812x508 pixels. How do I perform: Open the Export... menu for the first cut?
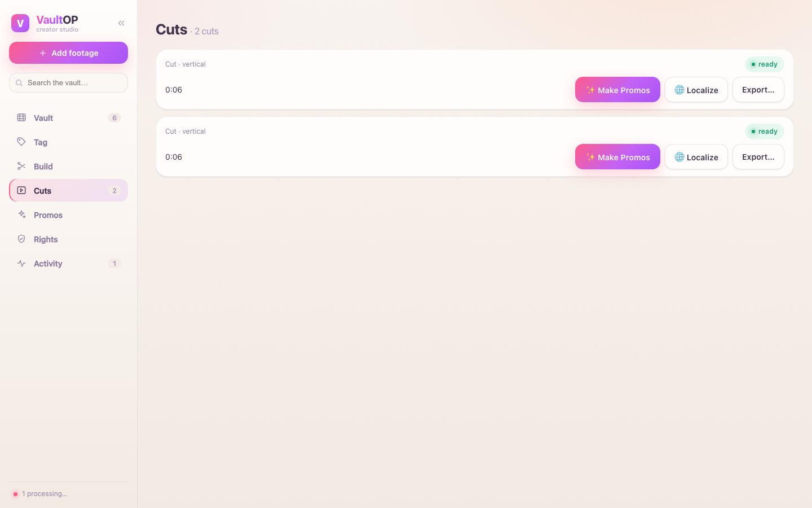758,90
